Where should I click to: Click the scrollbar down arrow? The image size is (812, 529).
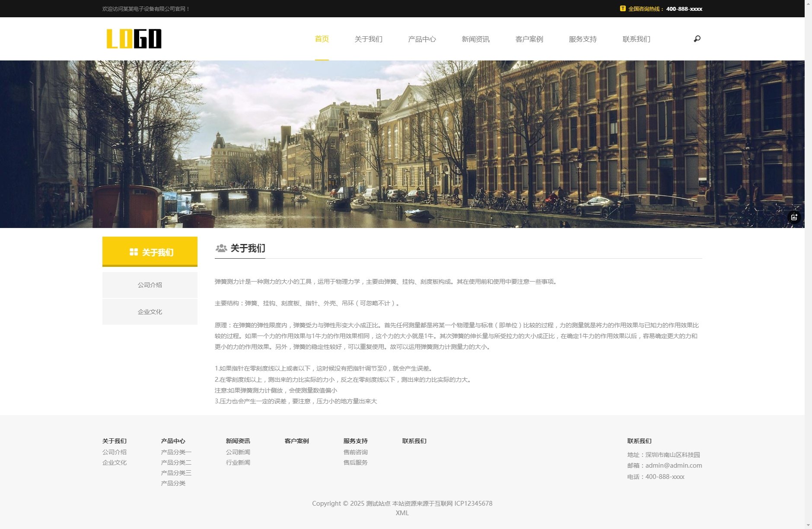click(808, 525)
